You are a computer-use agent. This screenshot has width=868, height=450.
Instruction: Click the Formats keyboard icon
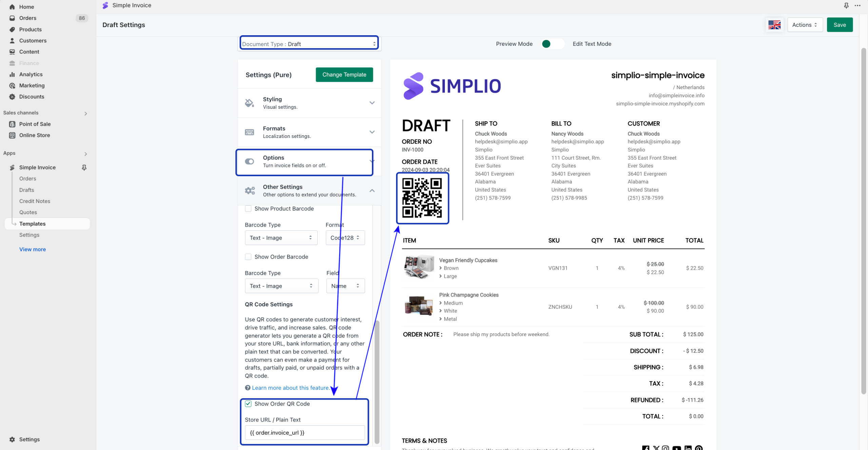click(x=250, y=132)
